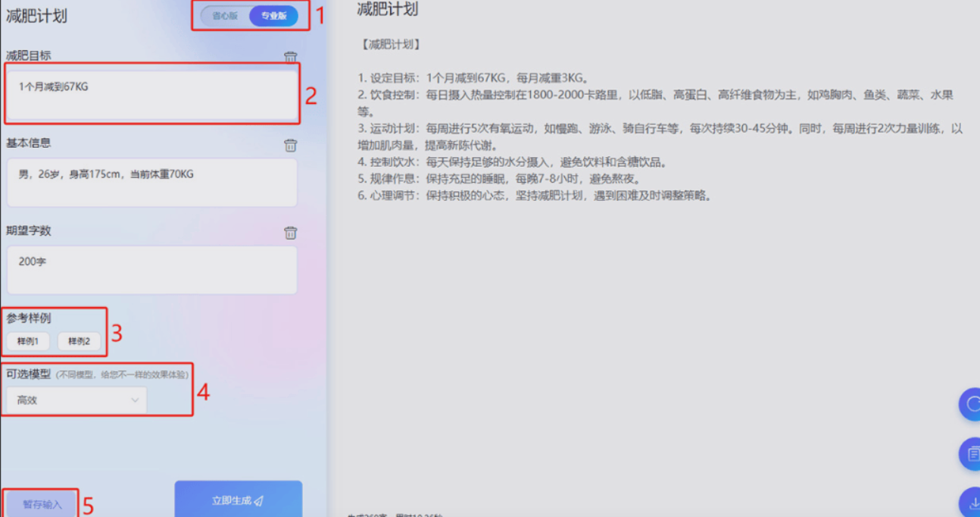
Task: Click the generated 减肥计划 result text
Action: 651,121
